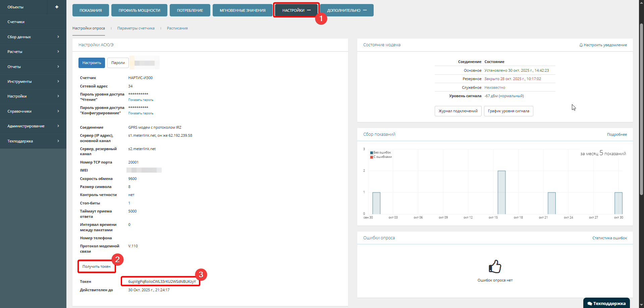
Task: Click Статистика ошибок link
Action: pyautogui.click(x=609, y=238)
